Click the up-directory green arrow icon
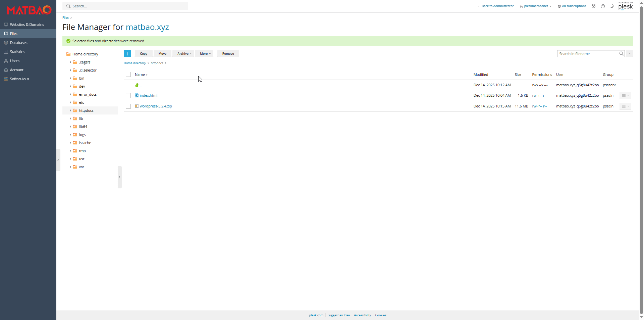The image size is (644, 320). pos(137,85)
